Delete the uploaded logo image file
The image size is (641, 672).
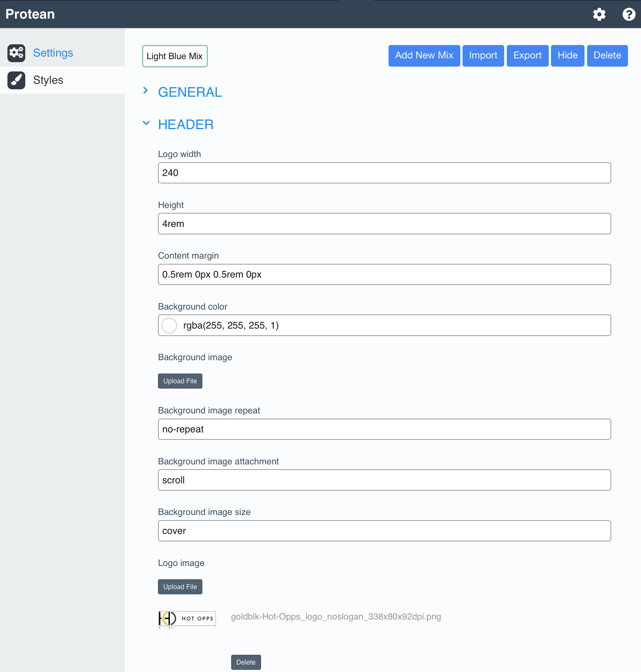[246, 662]
